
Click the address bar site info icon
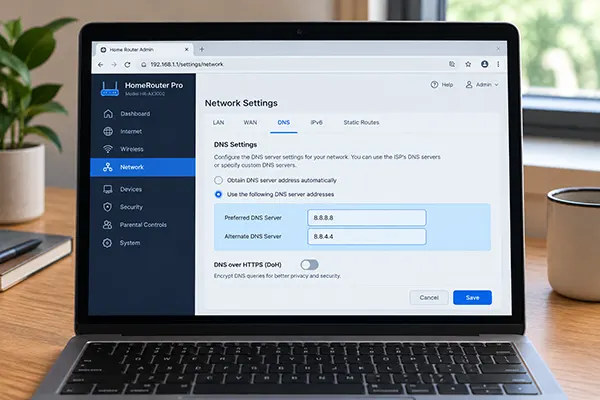[143, 65]
